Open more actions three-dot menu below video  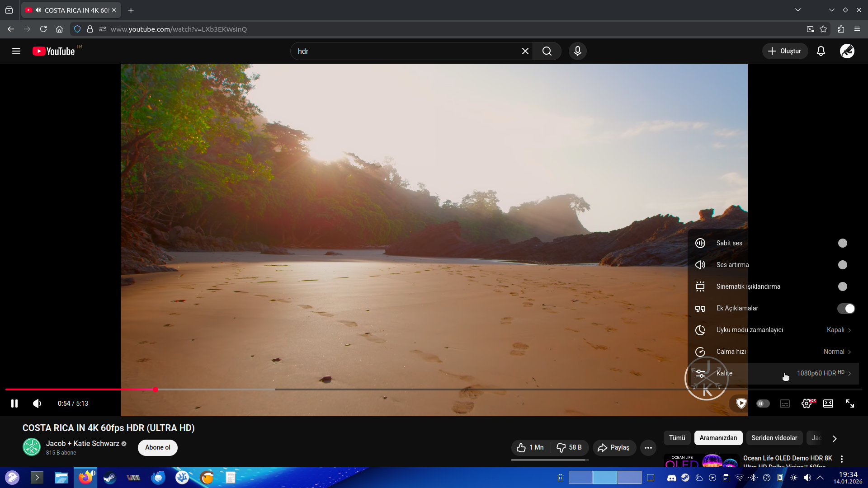648,448
